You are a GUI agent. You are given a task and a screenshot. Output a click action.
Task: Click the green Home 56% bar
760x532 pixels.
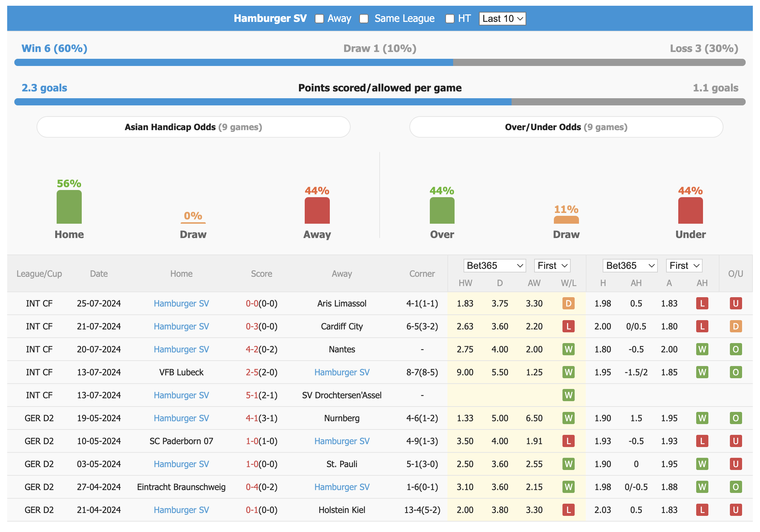coord(69,207)
